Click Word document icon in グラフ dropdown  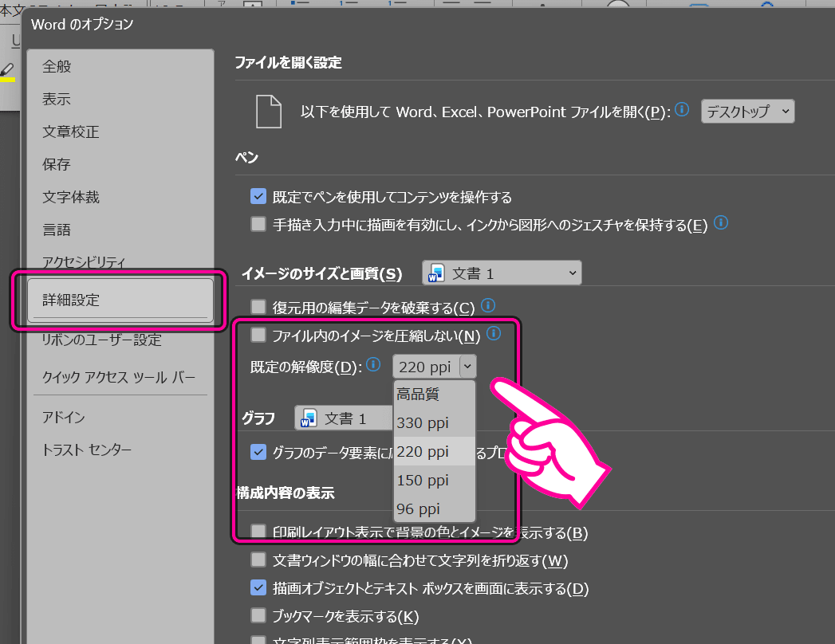click(x=309, y=418)
